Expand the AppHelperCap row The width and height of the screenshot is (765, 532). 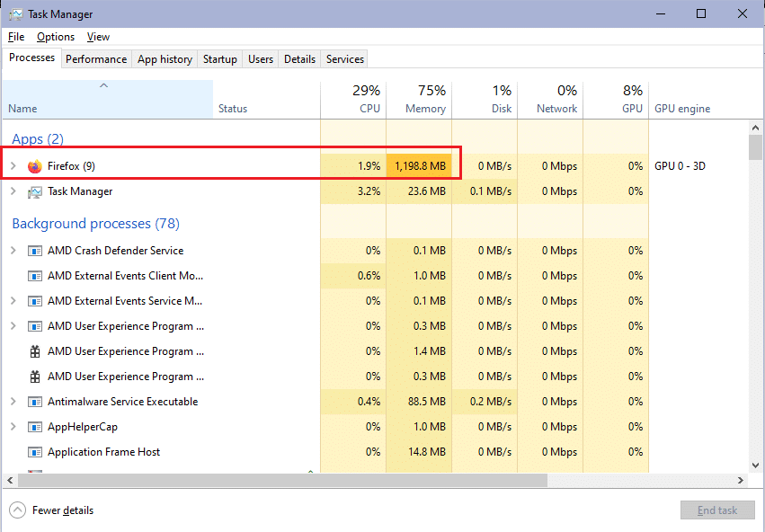click(13, 427)
